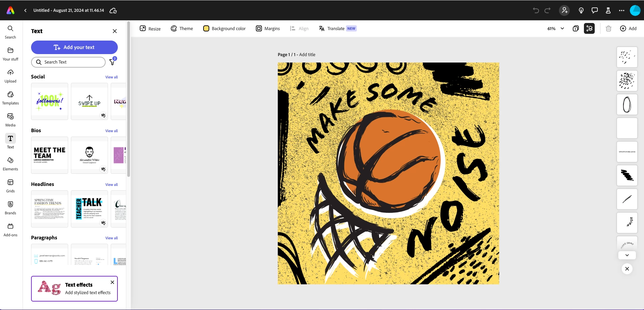Open the Theme option

click(182, 29)
